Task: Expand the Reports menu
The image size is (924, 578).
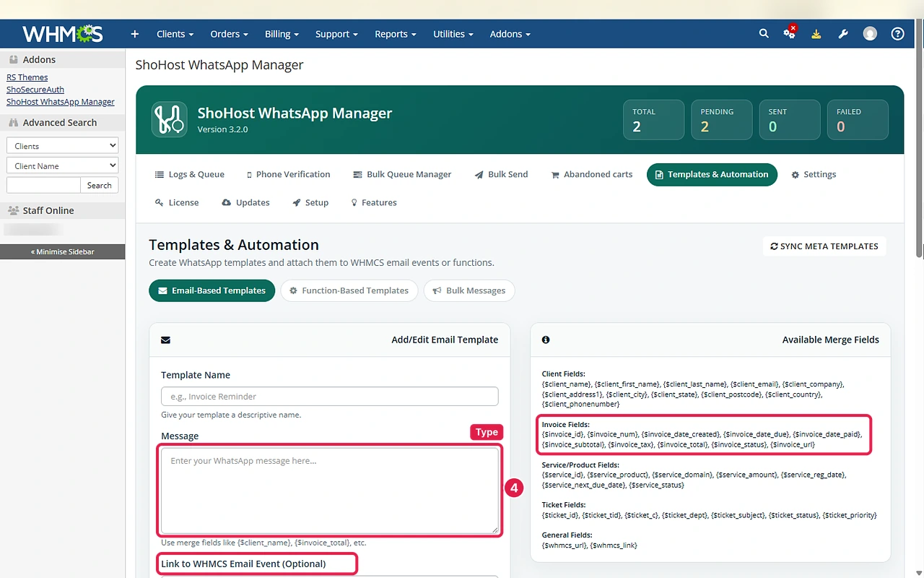Action: pos(395,34)
